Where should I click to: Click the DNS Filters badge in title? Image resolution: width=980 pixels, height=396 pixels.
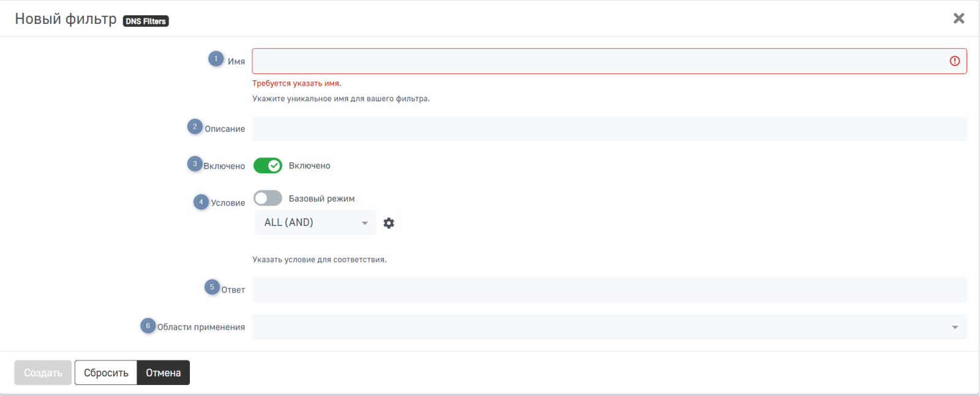coord(146,21)
